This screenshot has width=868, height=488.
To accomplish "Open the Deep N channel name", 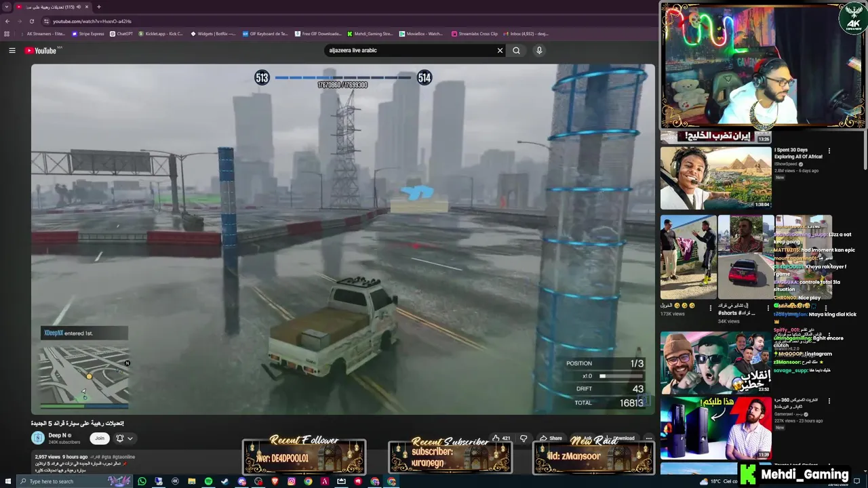I will 57,435.
